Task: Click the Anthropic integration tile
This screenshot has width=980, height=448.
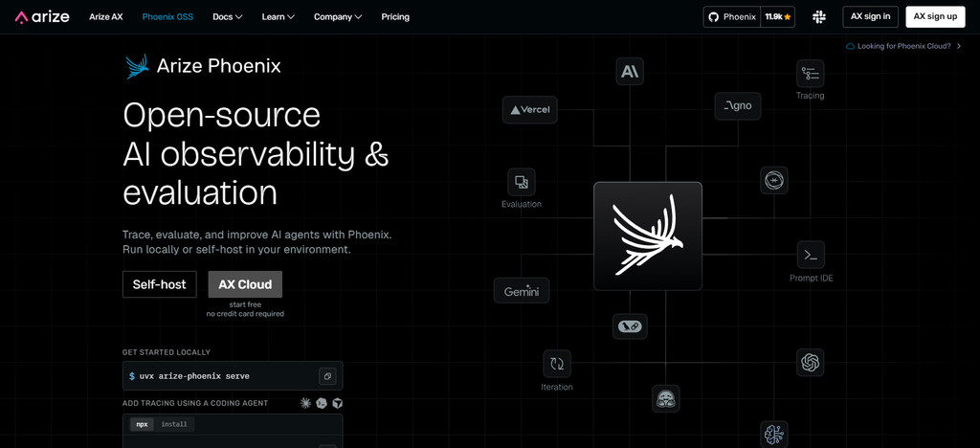Action: click(x=630, y=72)
